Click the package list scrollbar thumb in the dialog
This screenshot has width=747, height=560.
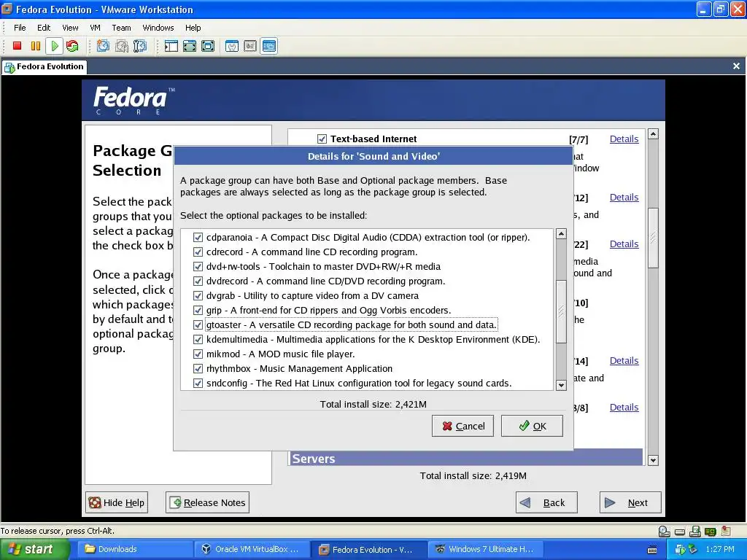[561, 311]
